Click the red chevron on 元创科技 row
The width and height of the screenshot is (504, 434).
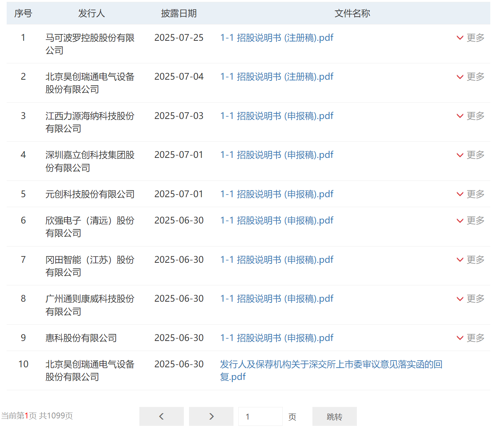click(460, 194)
